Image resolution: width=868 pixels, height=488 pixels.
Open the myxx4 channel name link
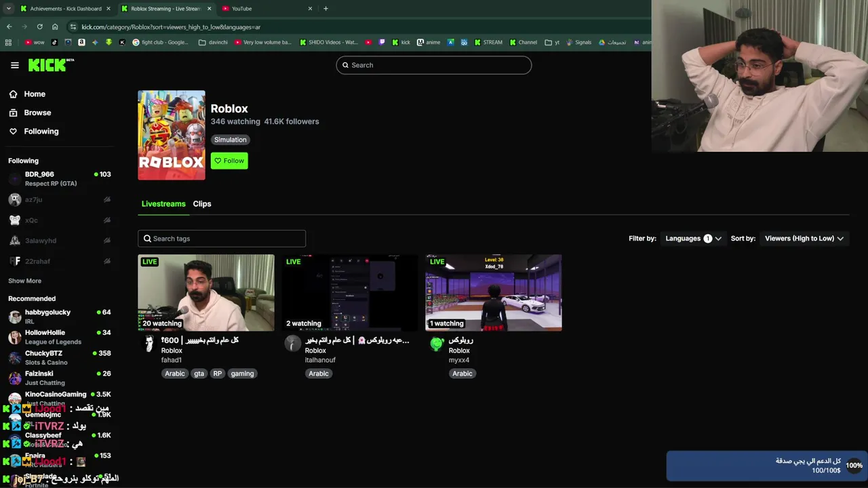(x=459, y=360)
